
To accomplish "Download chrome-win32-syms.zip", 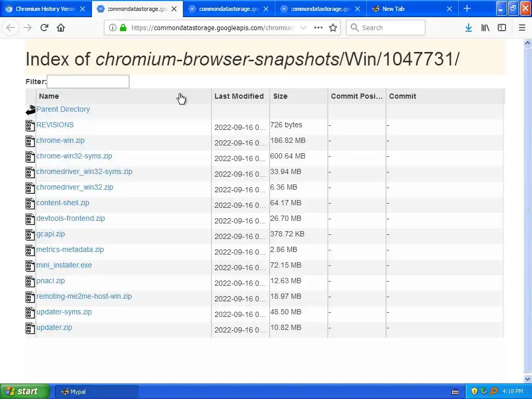I will pos(74,156).
